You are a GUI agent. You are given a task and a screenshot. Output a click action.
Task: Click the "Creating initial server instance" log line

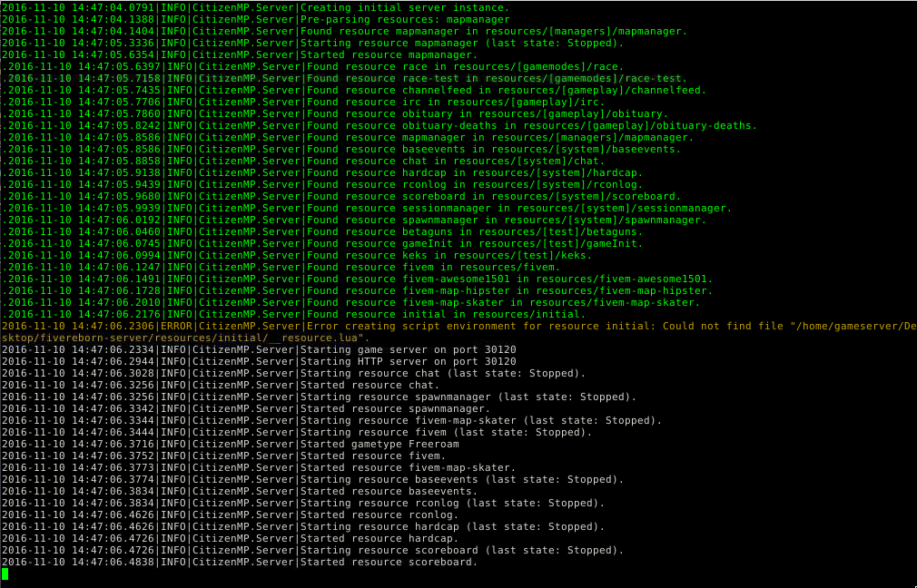[255, 7]
